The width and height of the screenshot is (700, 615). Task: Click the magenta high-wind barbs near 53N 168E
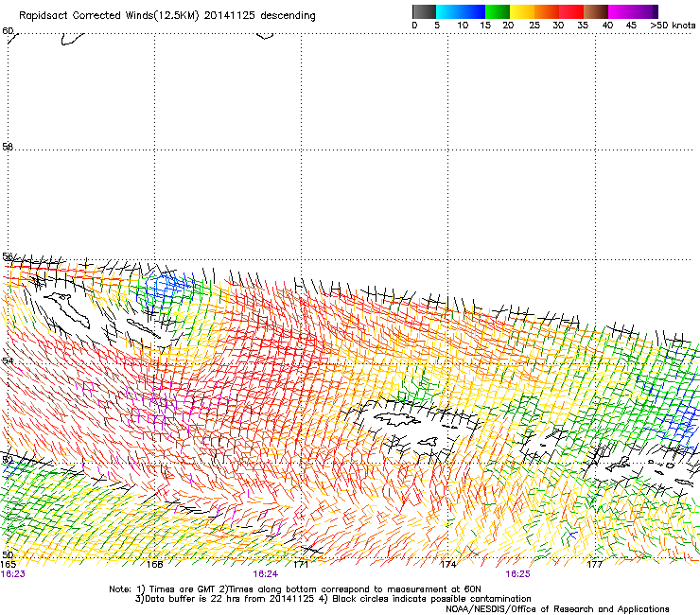(x=166, y=409)
